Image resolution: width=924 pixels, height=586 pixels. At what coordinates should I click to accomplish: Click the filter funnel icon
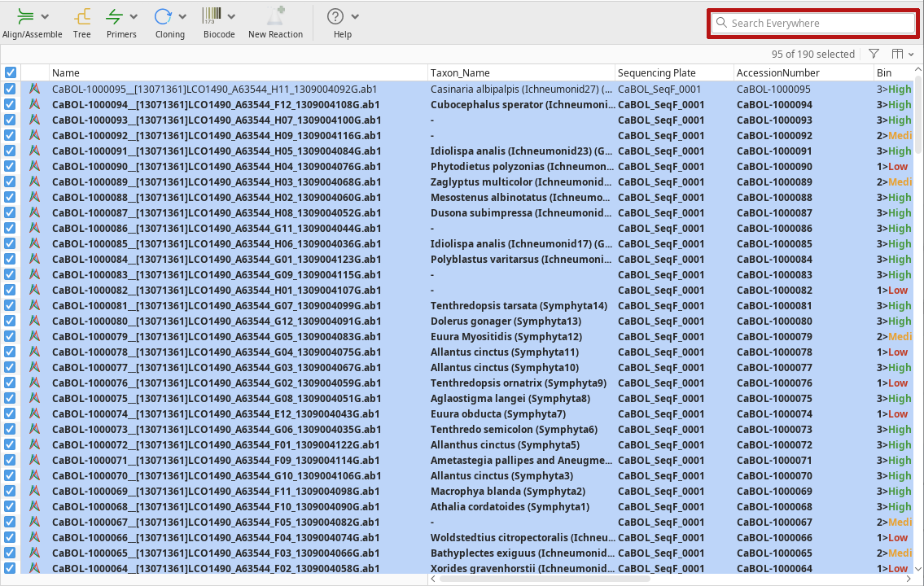click(874, 54)
